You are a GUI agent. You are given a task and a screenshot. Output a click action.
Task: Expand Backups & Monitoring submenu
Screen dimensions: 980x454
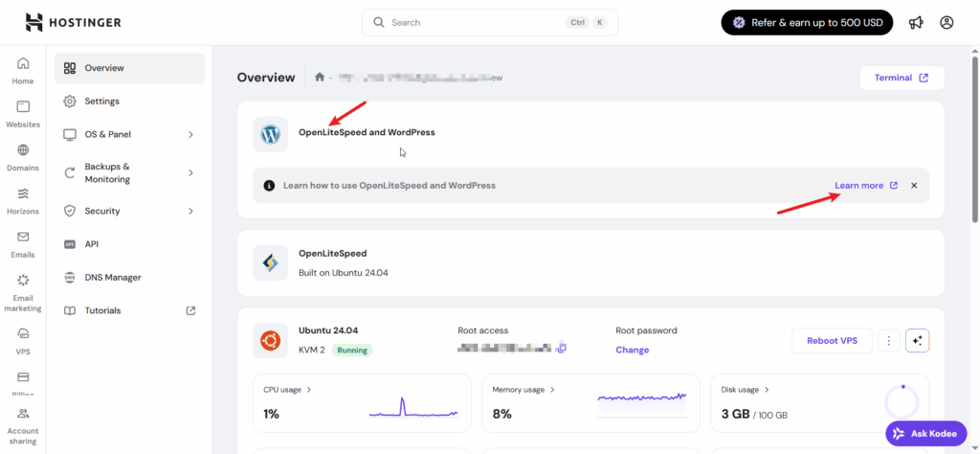click(129, 172)
